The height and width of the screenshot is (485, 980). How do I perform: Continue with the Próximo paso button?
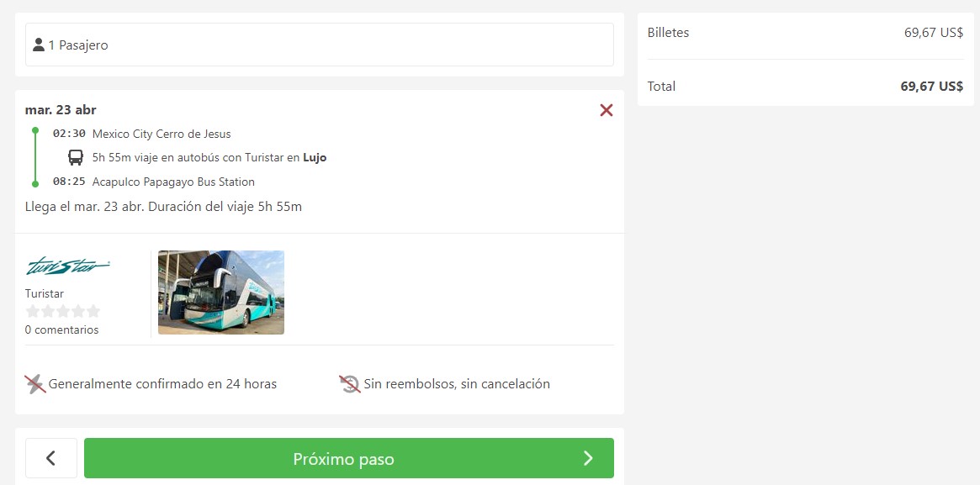(x=349, y=458)
